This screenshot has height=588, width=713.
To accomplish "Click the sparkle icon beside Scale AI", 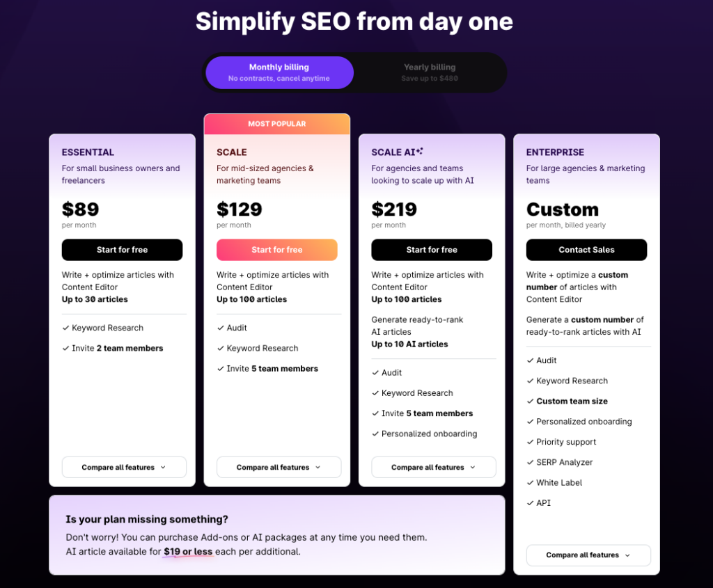I will pyautogui.click(x=420, y=151).
